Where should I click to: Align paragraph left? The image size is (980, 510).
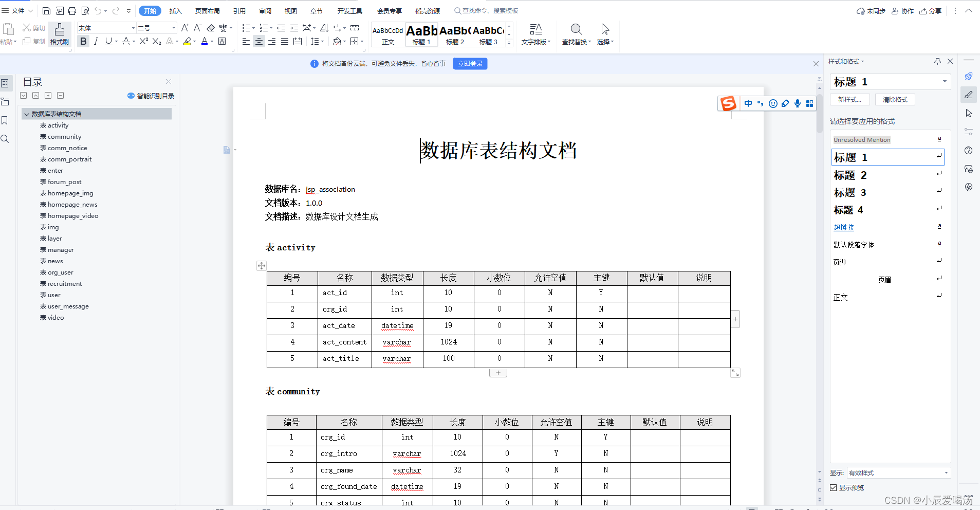[x=246, y=41]
